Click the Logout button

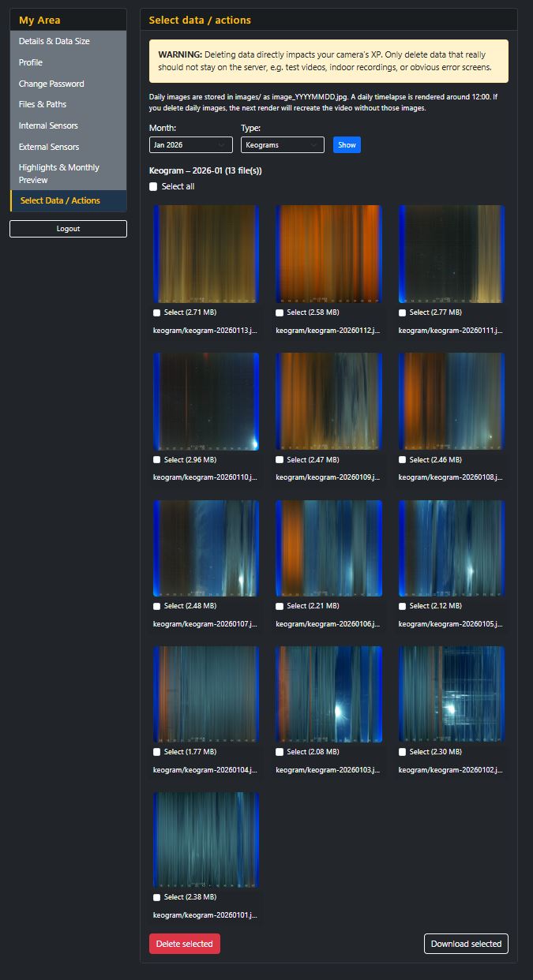(68, 229)
